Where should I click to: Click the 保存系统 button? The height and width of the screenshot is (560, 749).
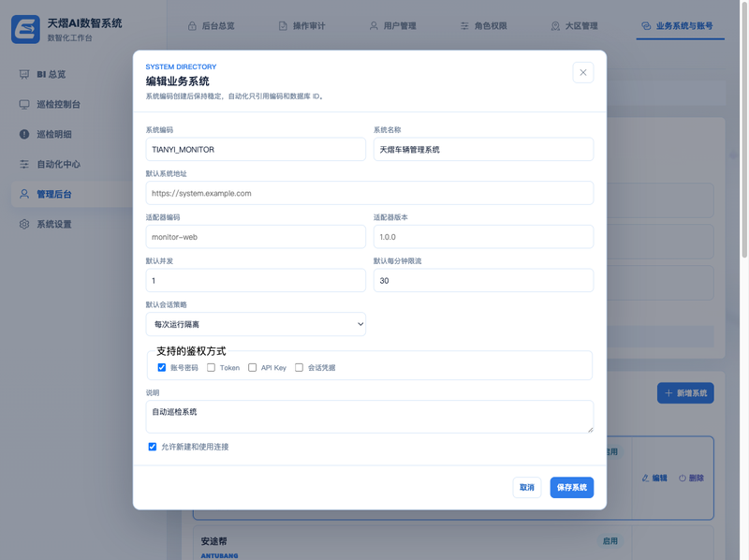pos(572,487)
